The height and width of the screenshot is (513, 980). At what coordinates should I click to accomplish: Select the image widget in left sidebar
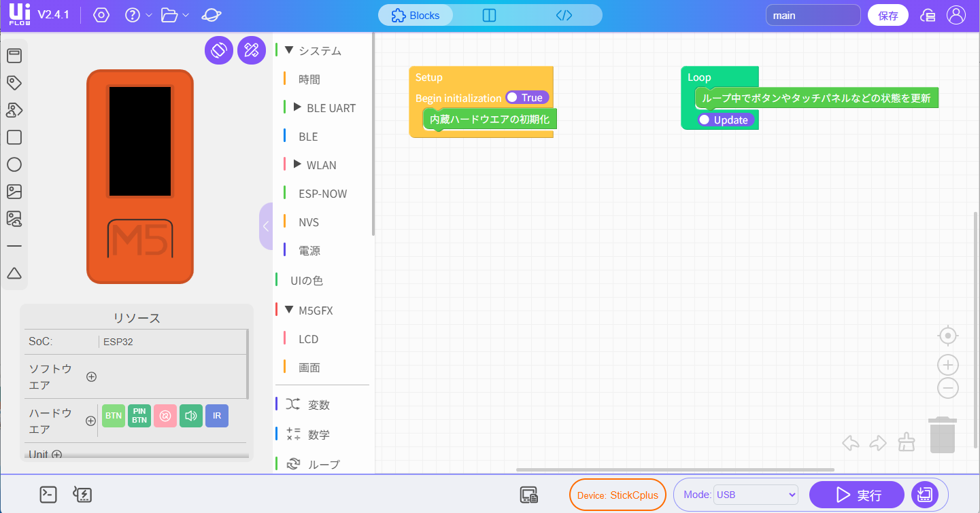coord(14,192)
